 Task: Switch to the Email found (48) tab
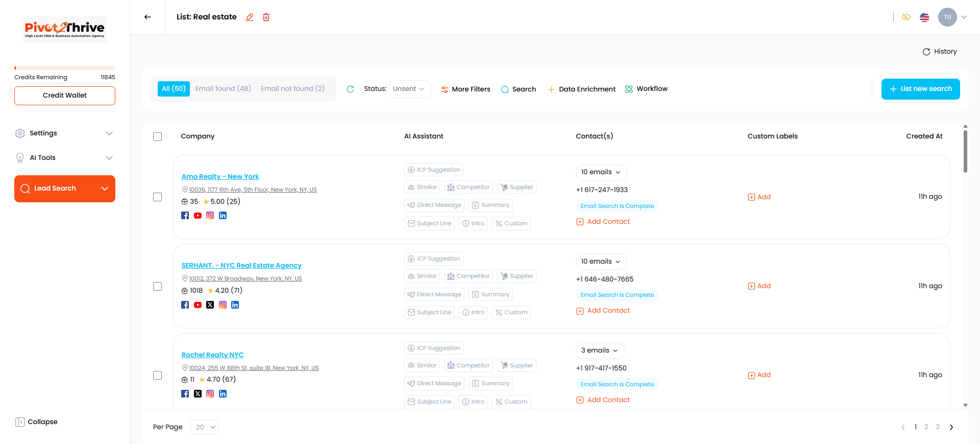223,89
